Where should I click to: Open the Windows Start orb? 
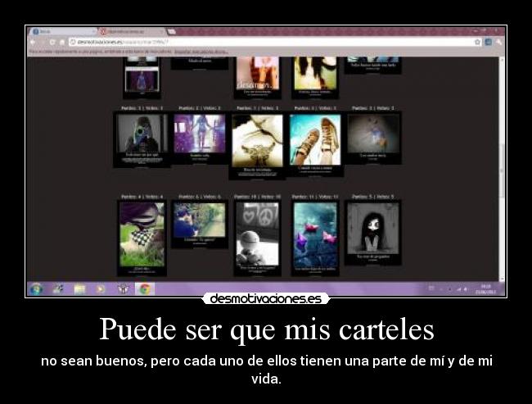coord(36,289)
